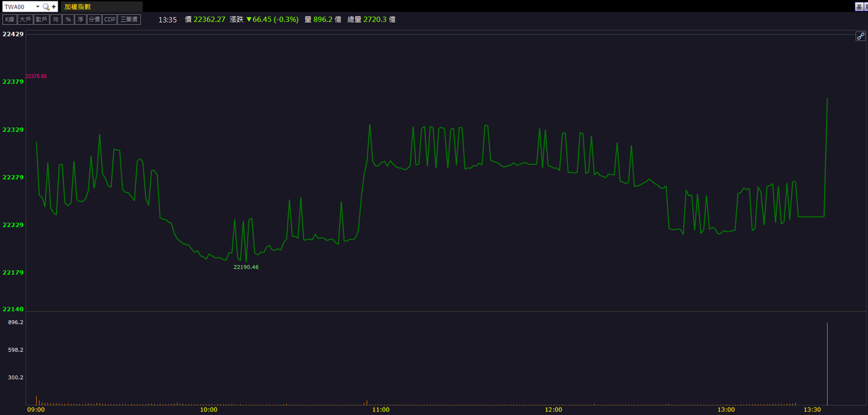Click the 22190.46 low point label
This screenshot has width=868, height=415.
246,267
